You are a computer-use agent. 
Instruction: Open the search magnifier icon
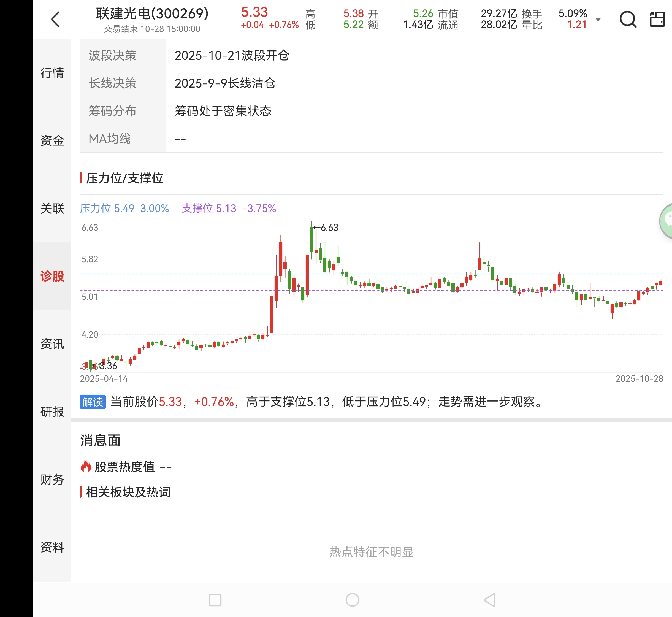[628, 19]
